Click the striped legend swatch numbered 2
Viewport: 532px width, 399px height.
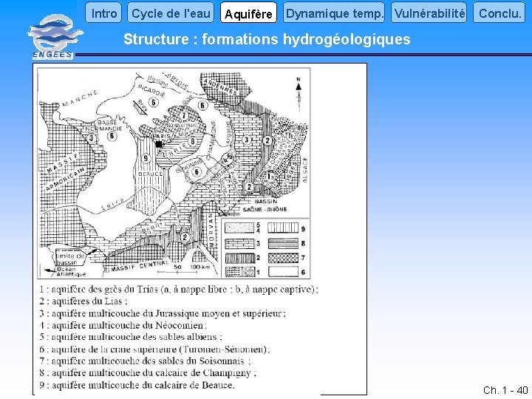[239, 258]
